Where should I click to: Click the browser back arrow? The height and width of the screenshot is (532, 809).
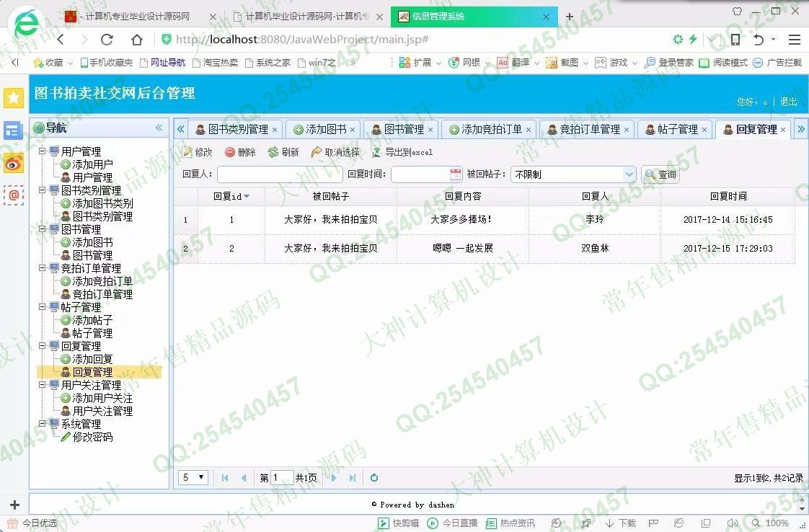[61, 39]
